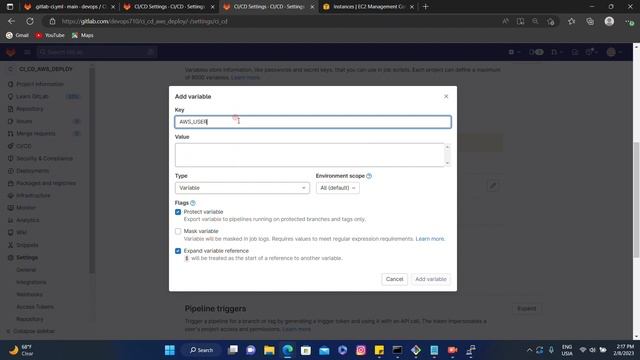Viewport: 640px width, 360px height.
Task: Uncheck Expand variable reference checkbox
Action: (178, 251)
